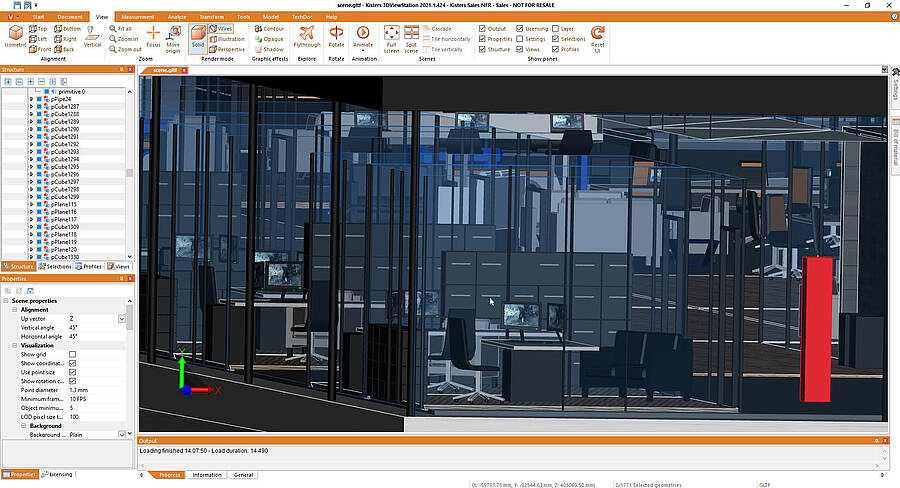The width and height of the screenshot is (900, 488).
Task: Open the Animate tool
Action: click(x=363, y=38)
